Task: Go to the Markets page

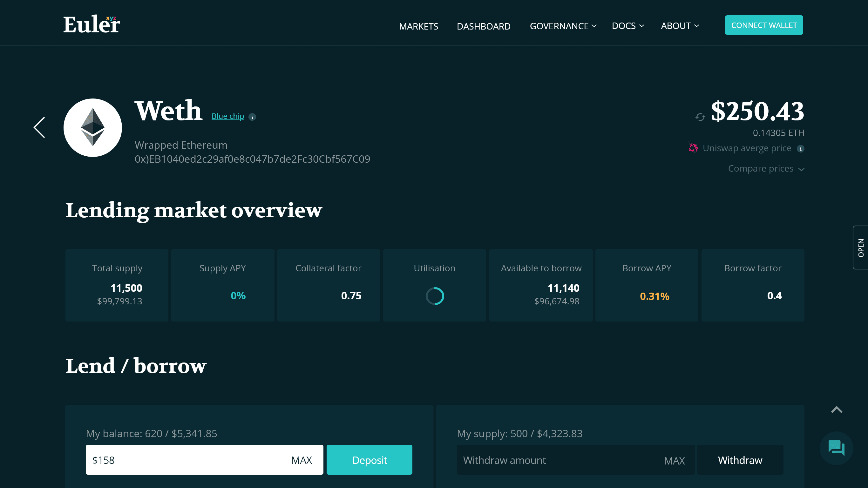Action: (418, 26)
